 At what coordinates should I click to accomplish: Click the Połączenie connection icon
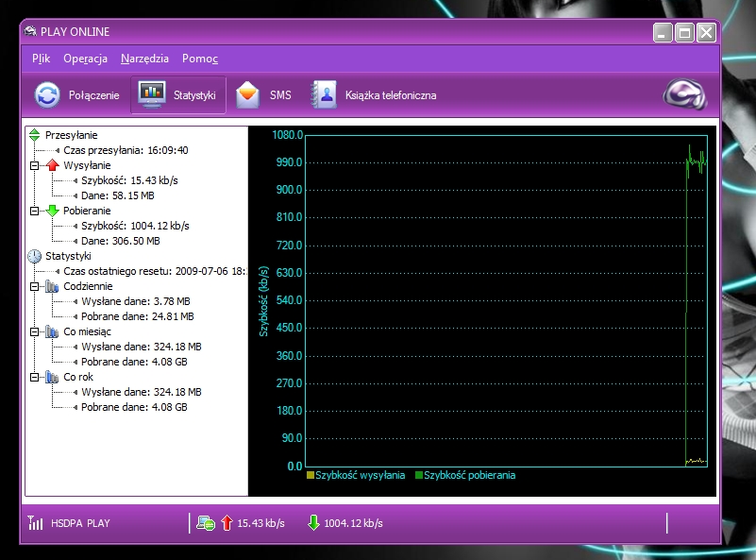tap(47, 95)
